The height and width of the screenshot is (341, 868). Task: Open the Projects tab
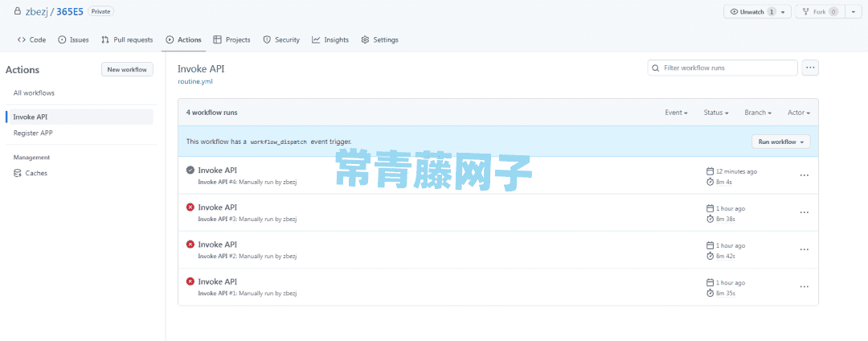coord(231,40)
